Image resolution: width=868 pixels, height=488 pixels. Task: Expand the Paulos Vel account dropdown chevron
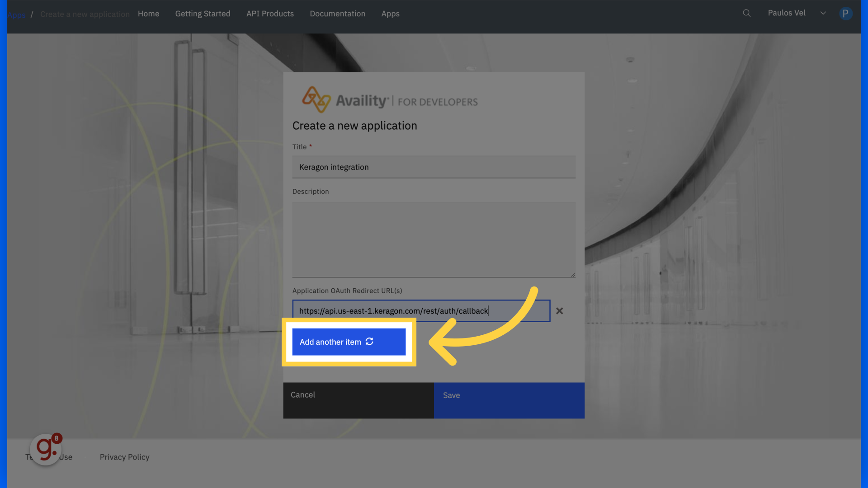[x=823, y=13]
